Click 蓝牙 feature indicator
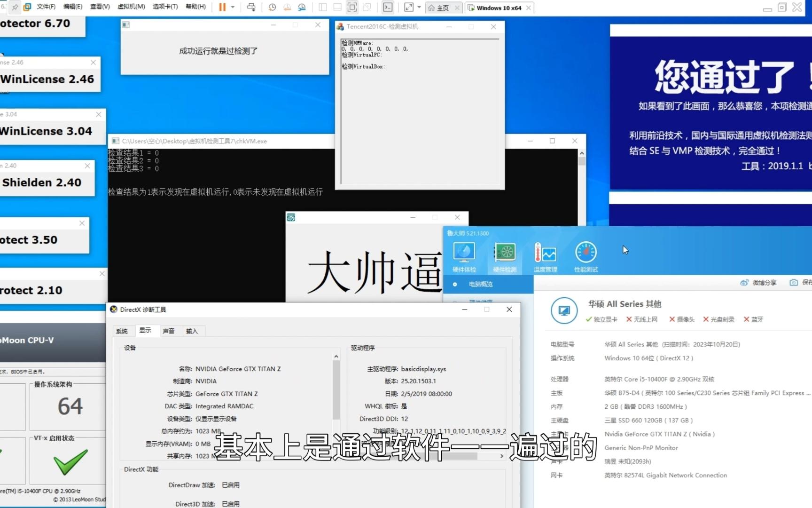This screenshot has height=508, width=812. [x=753, y=319]
